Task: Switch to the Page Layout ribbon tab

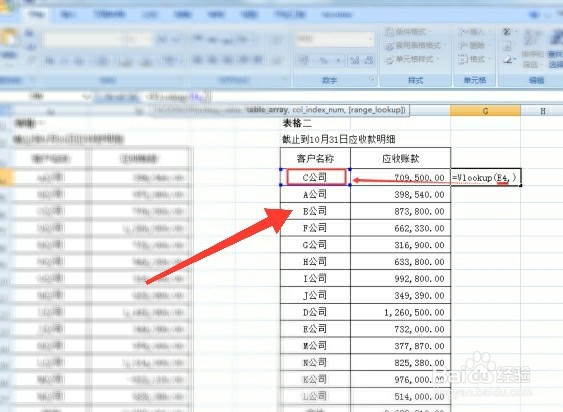Action: click(110, 15)
